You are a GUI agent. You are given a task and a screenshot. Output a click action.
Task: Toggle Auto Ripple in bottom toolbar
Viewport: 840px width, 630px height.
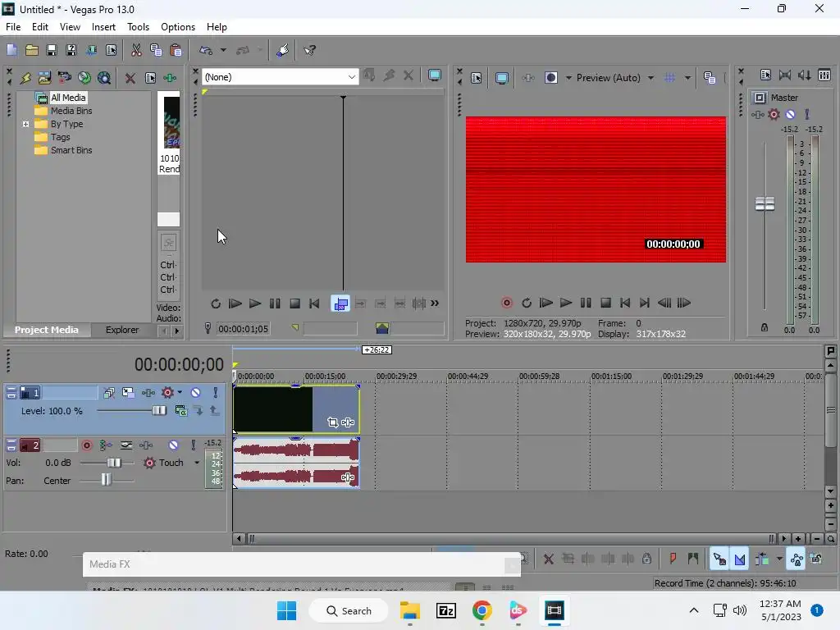click(x=762, y=559)
